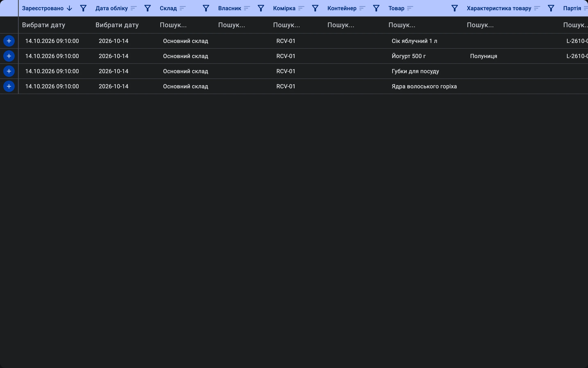Focus the Склад search field

[186, 25]
